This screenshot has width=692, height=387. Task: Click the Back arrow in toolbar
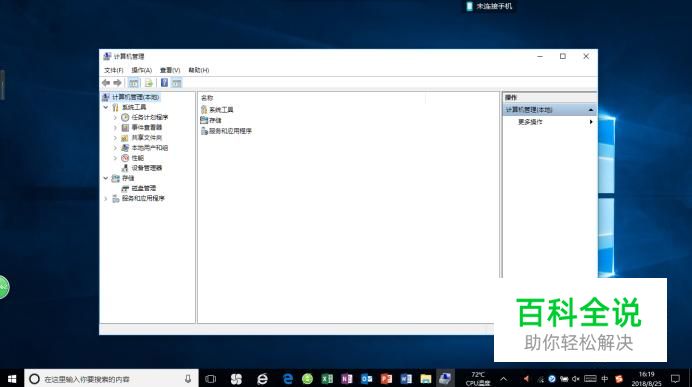(106, 83)
